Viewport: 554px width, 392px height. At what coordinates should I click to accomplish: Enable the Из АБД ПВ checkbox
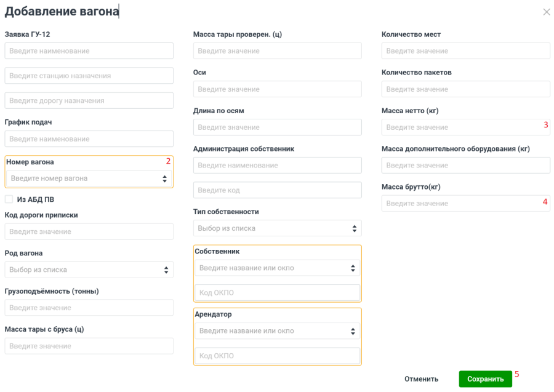9,199
